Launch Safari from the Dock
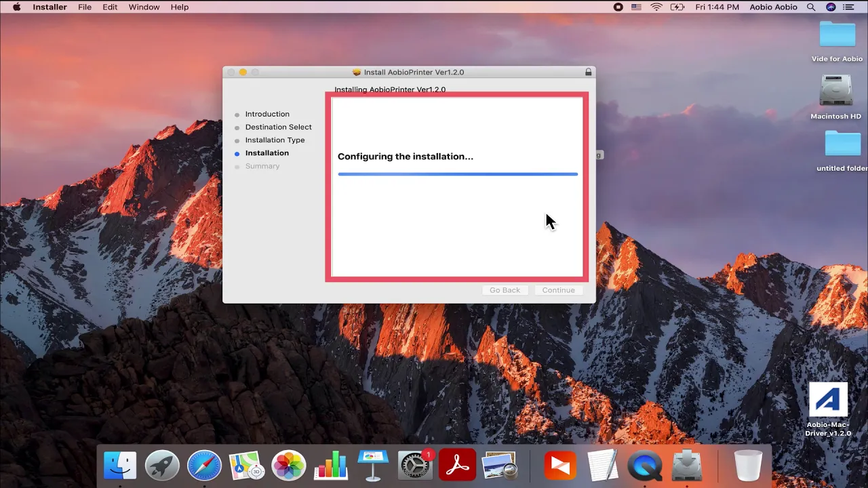868x488 pixels. point(204,466)
